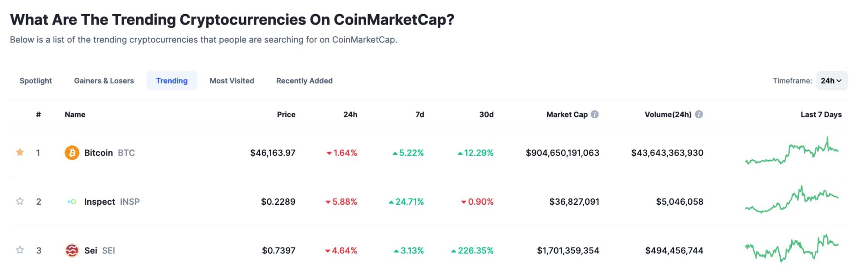The width and height of the screenshot is (868, 273).
Task: Click Inspect's last 7 days sparkline chart
Action: pyautogui.click(x=793, y=202)
